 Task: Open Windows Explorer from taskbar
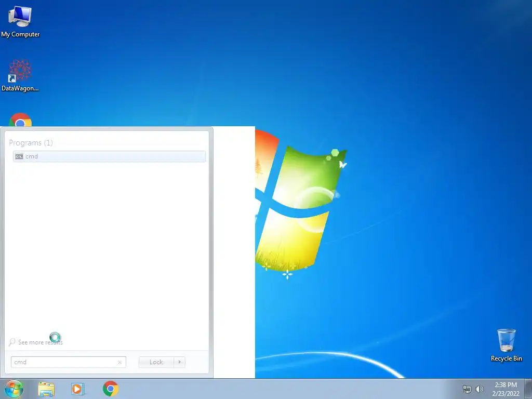46,389
